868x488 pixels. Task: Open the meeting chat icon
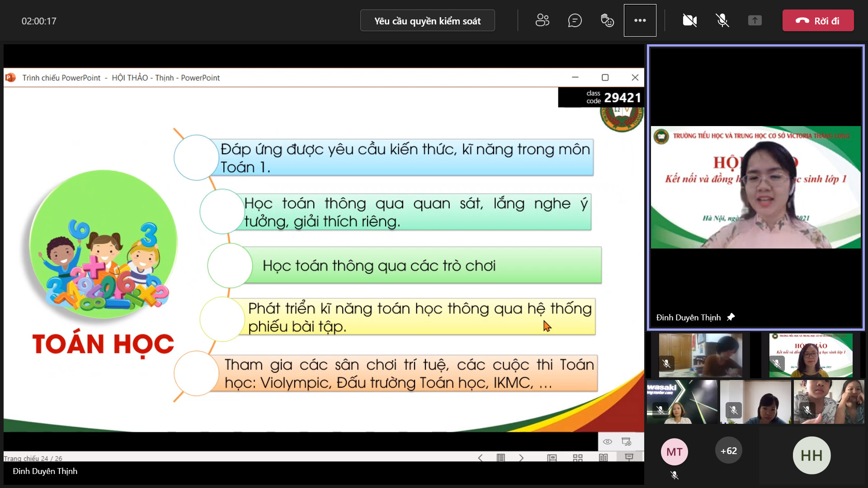pyautogui.click(x=575, y=20)
